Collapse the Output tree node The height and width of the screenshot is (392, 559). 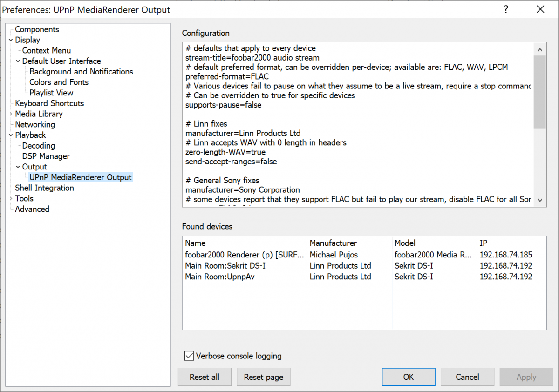tap(18, 167)
